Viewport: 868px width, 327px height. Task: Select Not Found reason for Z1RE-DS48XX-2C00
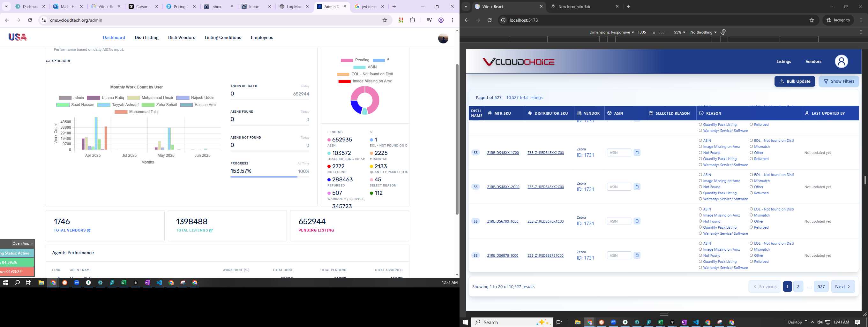[x=700, y=187]
